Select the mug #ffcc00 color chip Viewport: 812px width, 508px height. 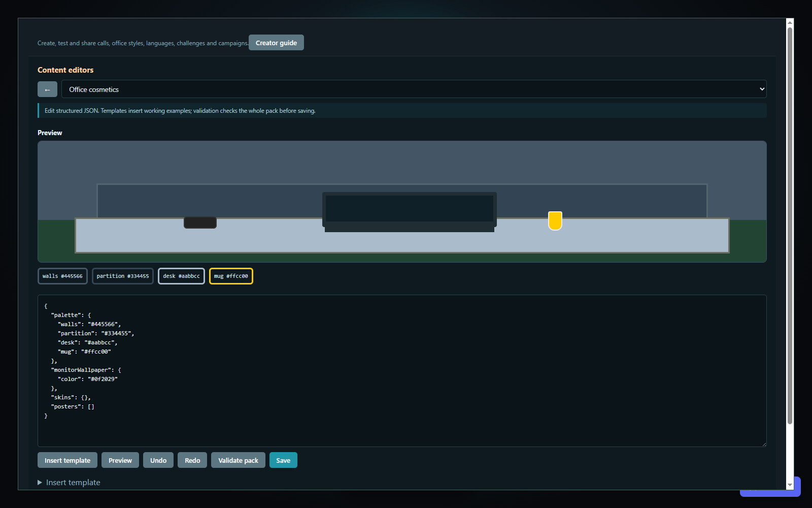pyautogui.click(x=231, y=276)
